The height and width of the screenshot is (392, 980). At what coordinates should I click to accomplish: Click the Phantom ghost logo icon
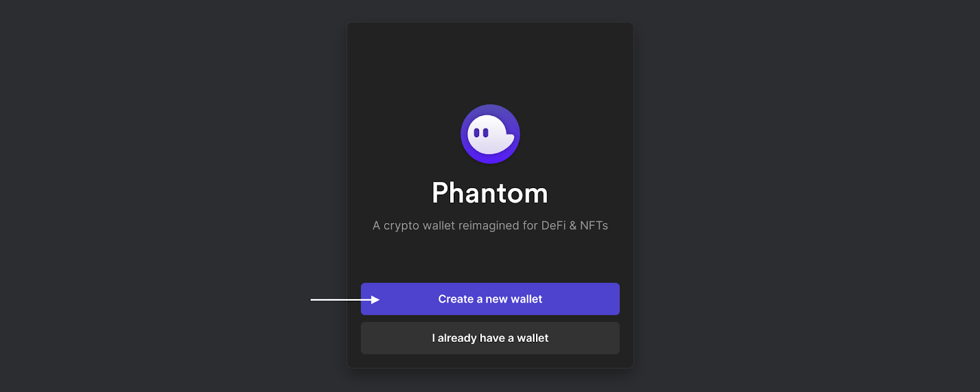[x=490, y=134]
